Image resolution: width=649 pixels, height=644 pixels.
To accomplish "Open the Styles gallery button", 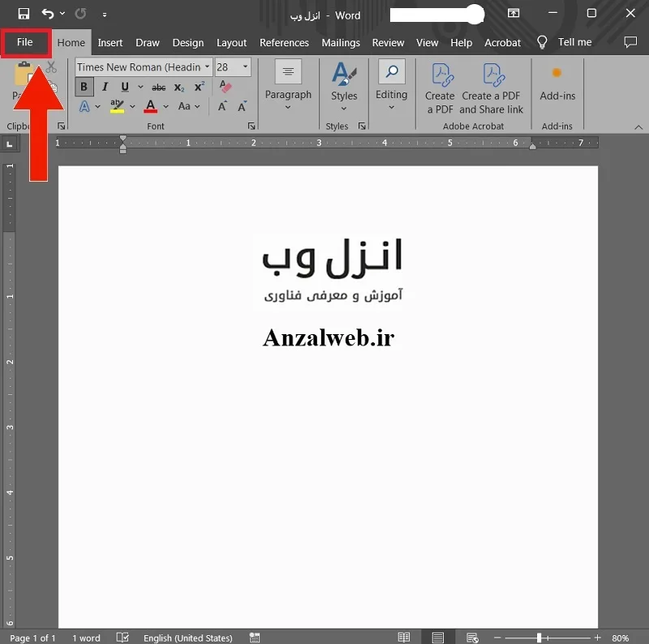I will (x=344, y=87).
